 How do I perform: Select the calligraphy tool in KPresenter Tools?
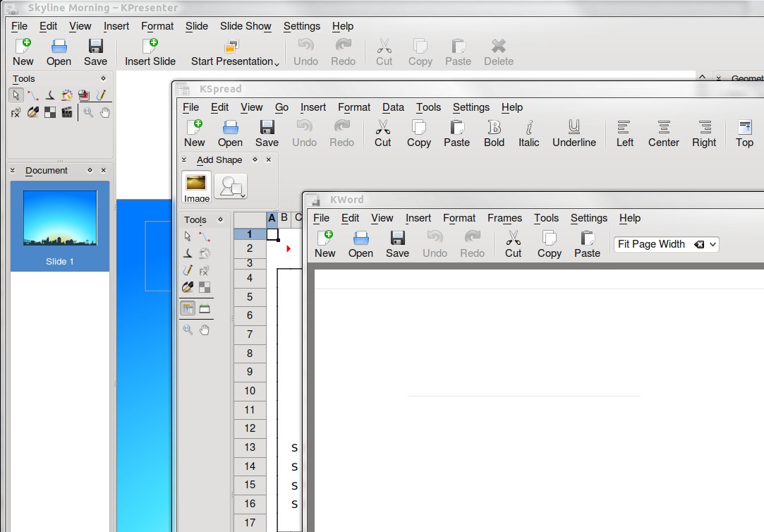(50, 95)
